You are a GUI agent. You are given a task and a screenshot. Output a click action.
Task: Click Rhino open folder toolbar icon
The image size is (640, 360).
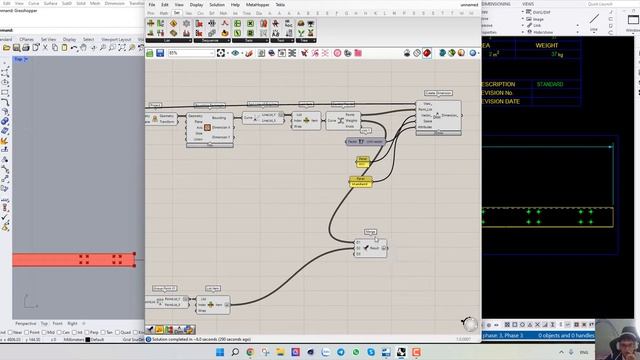click(7, 48)
